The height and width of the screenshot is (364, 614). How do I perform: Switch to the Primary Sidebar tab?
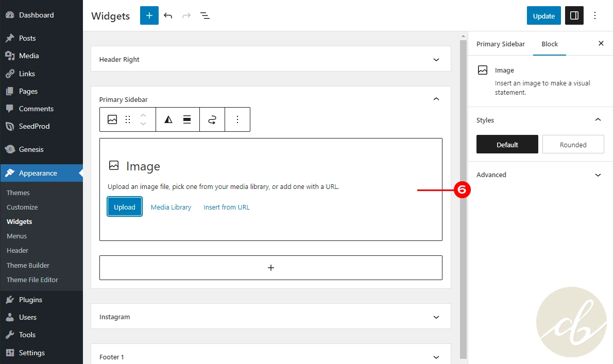(500, 44)
